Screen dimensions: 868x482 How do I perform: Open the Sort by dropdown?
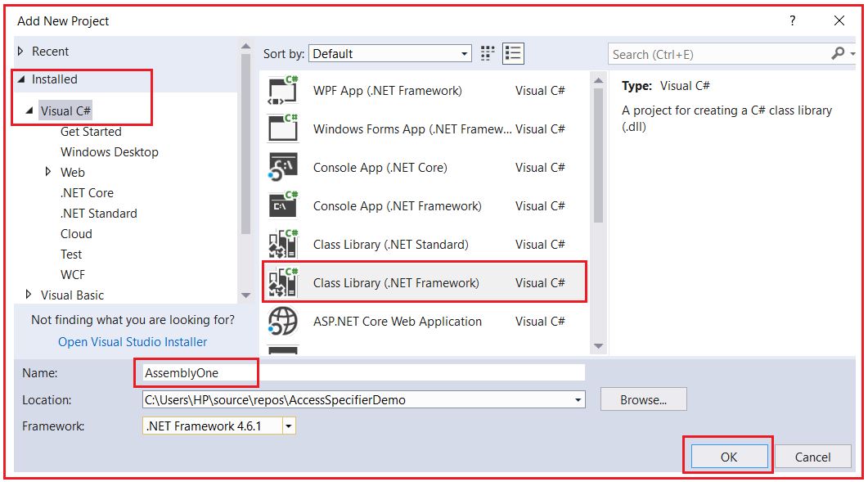390,54
